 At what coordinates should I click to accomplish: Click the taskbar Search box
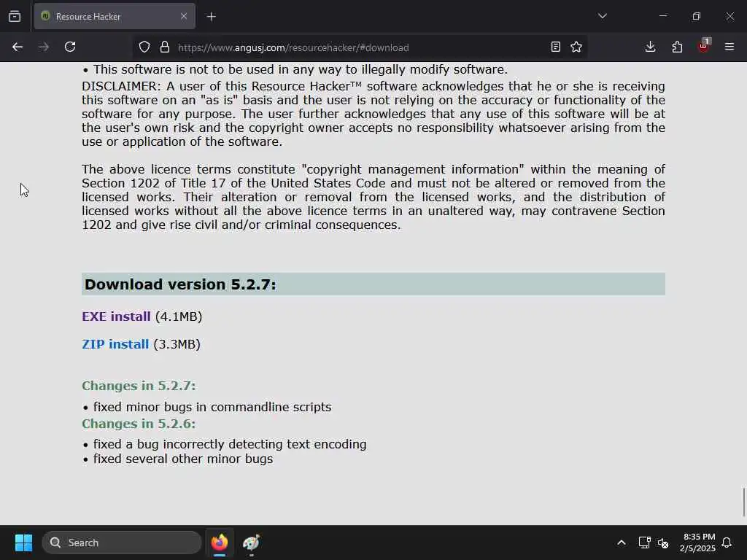[122, 542]
